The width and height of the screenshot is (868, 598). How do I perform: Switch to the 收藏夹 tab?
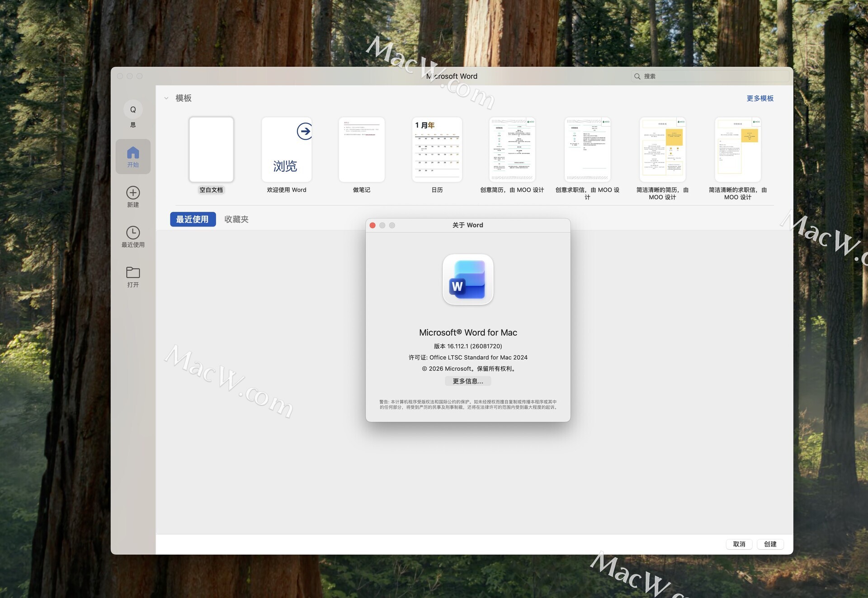[236, 219]
